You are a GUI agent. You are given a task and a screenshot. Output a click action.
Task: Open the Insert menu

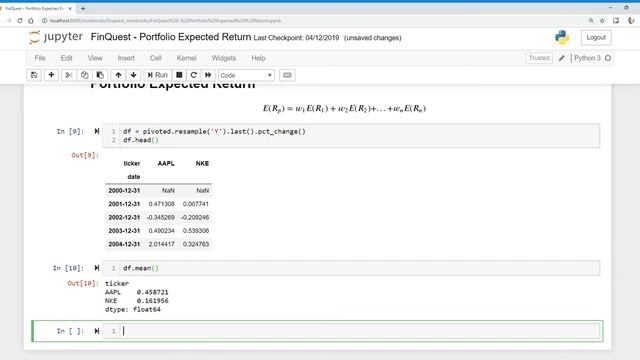pyautogui.click(x=126, y=58)
